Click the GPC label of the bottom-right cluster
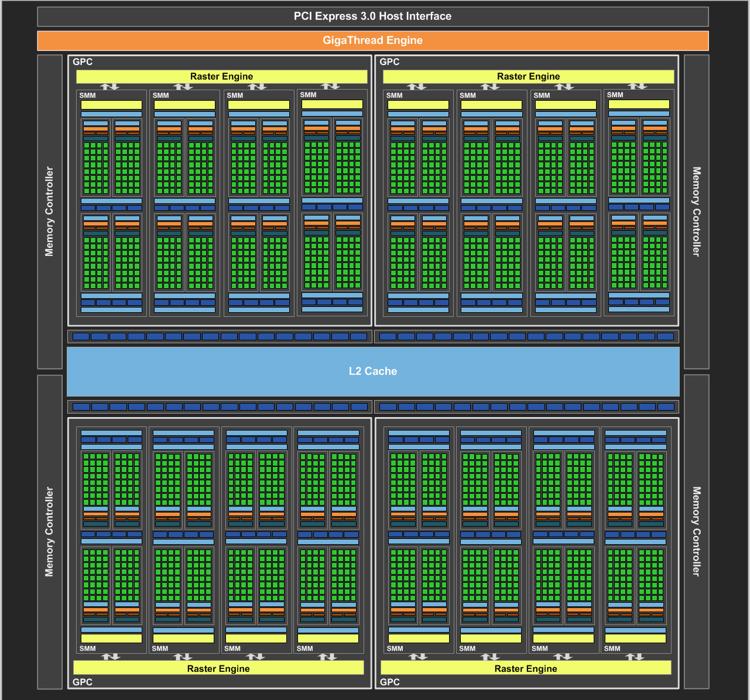Viewport: 750px width, 700px height. [390, 682]
